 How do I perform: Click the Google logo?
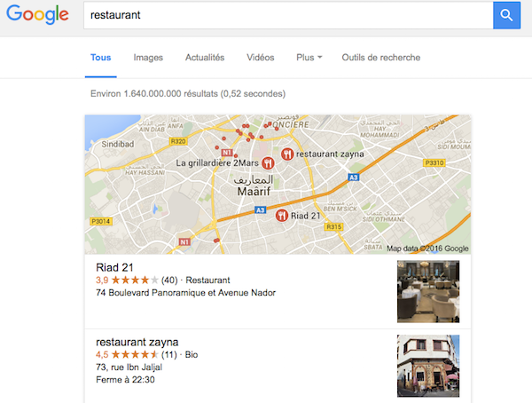tap(37, 15)
